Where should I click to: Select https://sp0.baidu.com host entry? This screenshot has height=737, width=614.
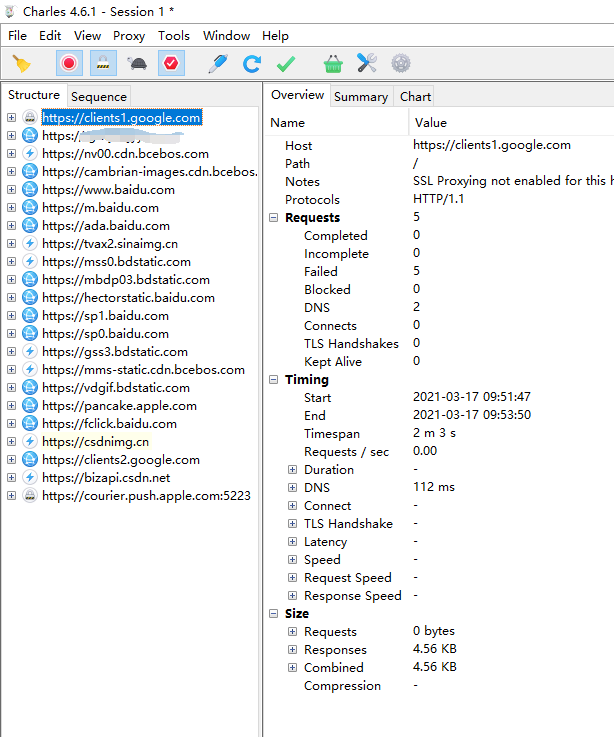pos(105,334)
